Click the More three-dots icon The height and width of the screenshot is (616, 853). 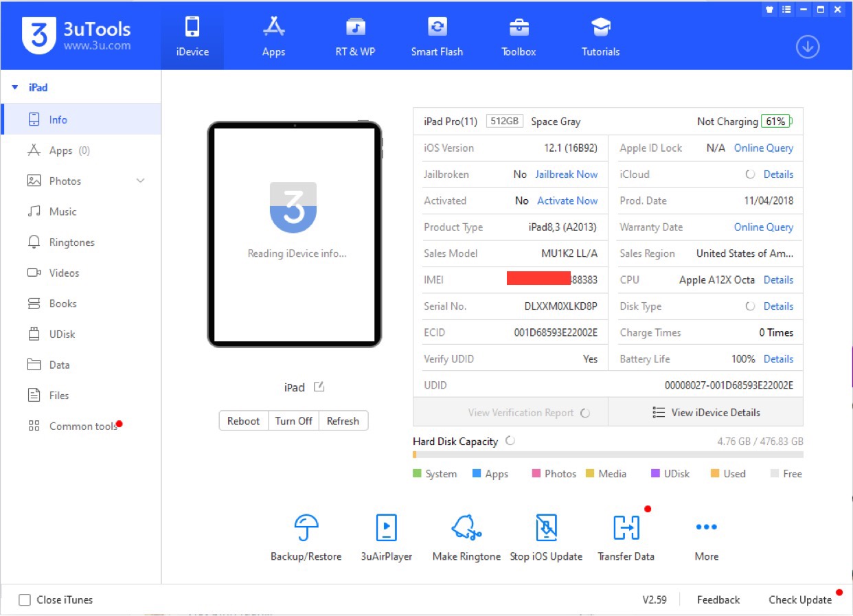706,527
